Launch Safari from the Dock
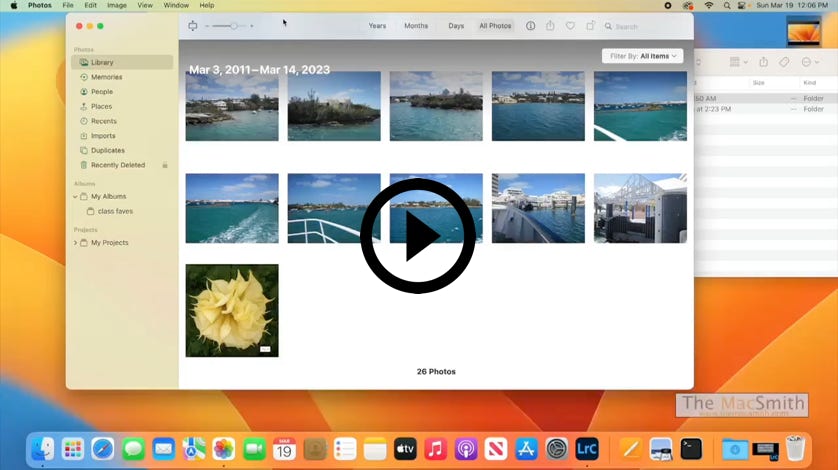838x470 pixels. 103,449
